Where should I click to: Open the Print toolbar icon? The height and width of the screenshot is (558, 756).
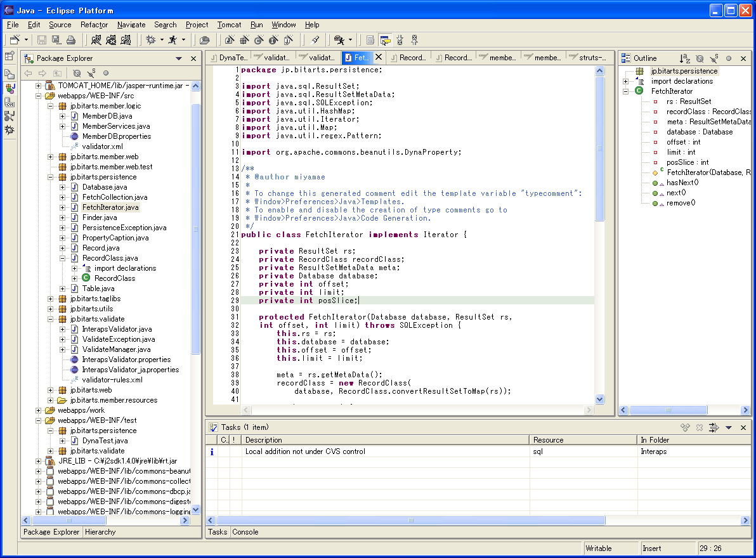click(70, 39)
